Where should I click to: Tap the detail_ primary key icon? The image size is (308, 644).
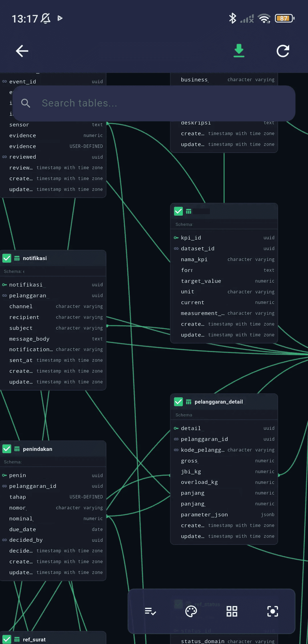tap(176, 428)
